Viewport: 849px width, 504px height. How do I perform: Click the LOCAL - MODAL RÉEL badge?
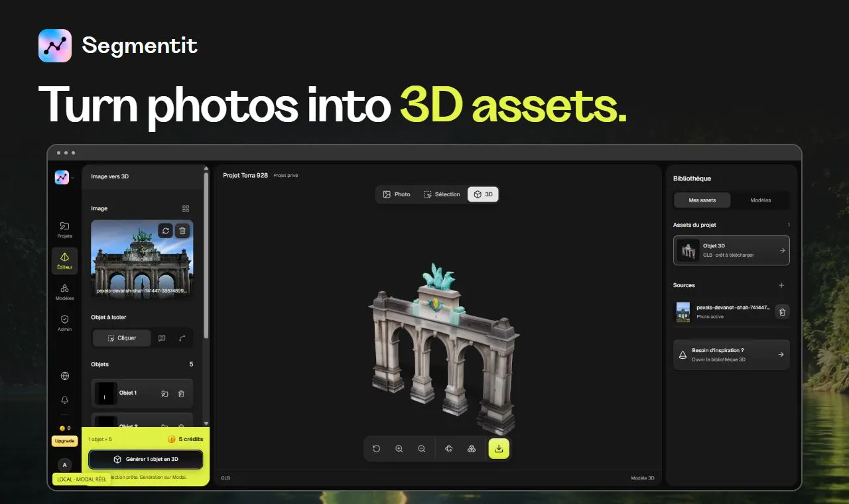[82, 479]
